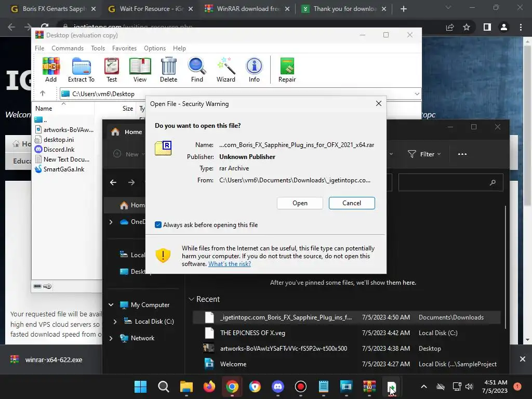Select desktop.ini in WinRAR file list
Screen dimensions: 532x399
(54, 139)
